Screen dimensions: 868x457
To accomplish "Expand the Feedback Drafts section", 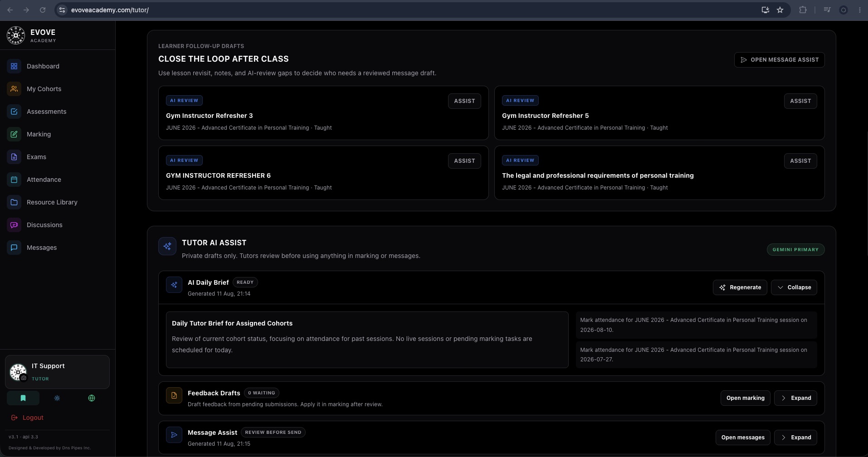I will [x=796, y=398].
